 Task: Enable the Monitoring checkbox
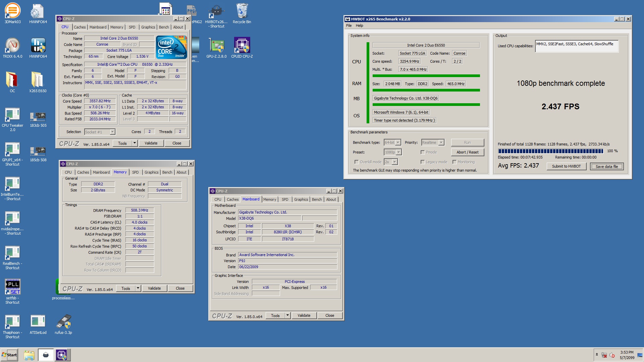coord(454,162)
